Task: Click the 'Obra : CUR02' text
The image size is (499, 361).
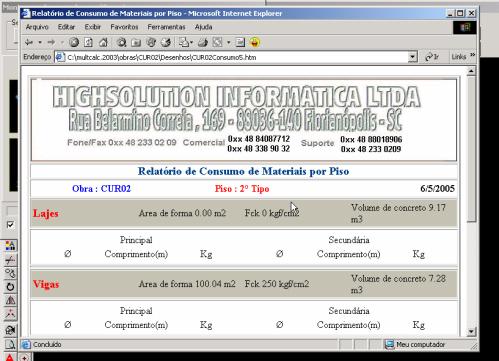Action: click(x=101, y=189)
